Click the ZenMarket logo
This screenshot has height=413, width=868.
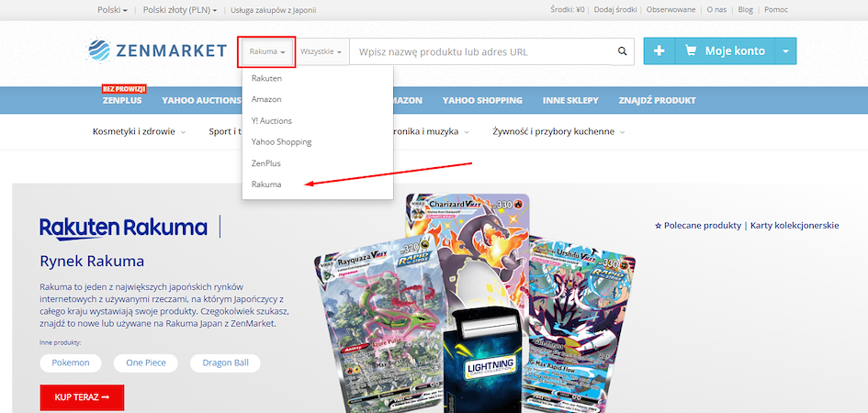[157, 50]
